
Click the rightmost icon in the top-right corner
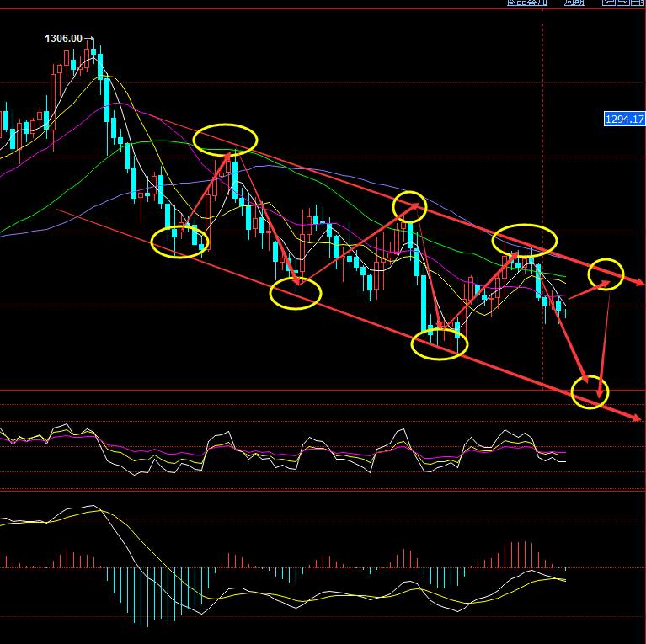[636, 3]
